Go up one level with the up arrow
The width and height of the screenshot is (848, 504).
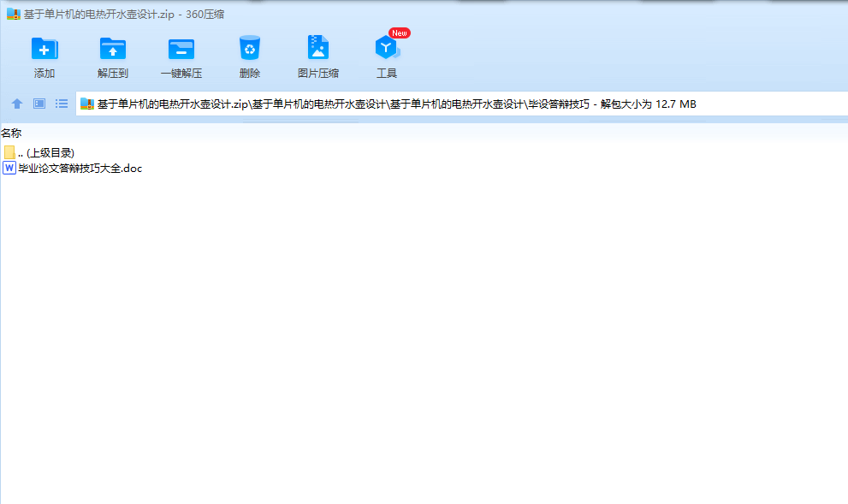tap(17, 104)
